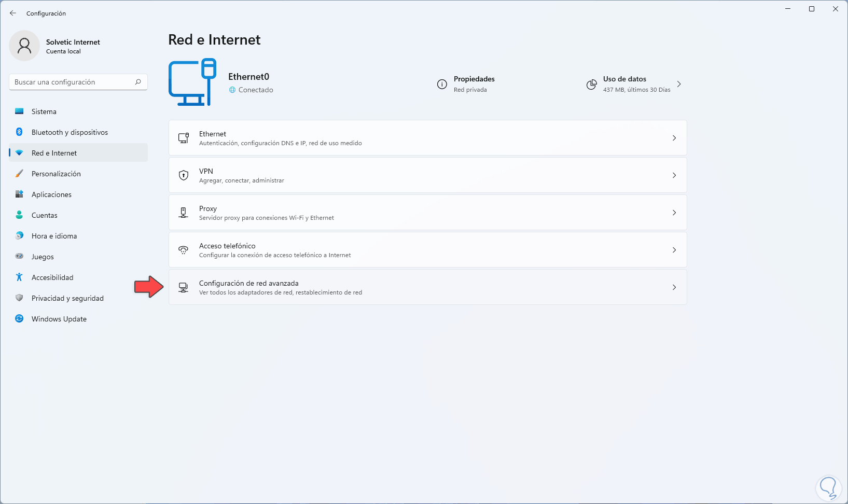Click the Bluetooth y dispositivos icon
This screenshot has height=504, width=848.
click(19, 132)
